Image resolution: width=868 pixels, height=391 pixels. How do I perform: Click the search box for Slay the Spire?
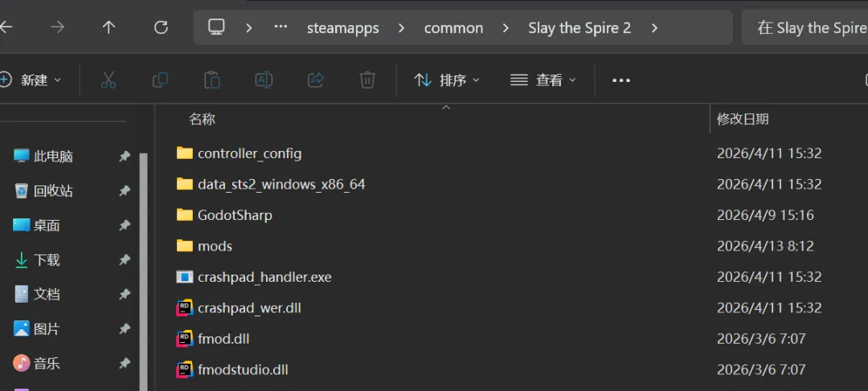point(805,27)
